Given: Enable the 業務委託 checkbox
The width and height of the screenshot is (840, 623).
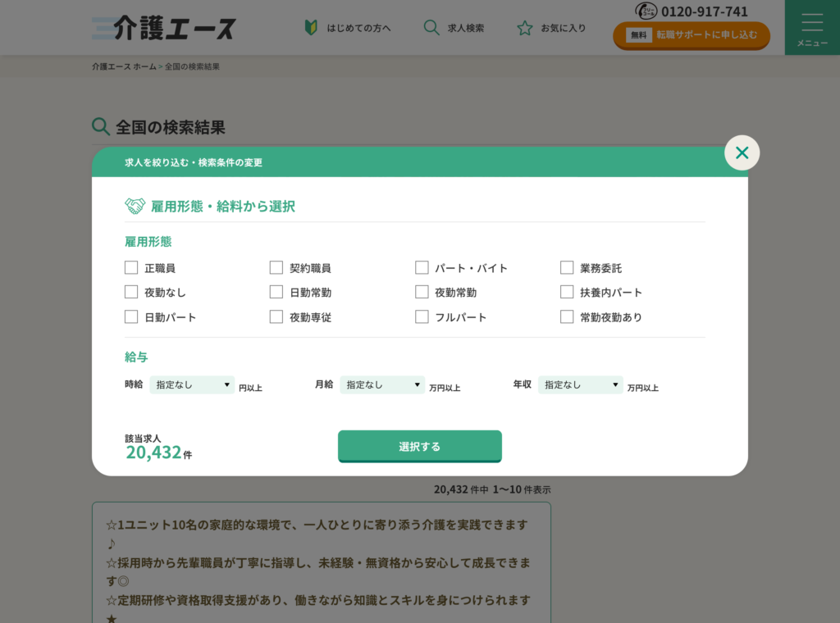Looking at the screenshot, I should pyautogui.click(x=567, y=267).
